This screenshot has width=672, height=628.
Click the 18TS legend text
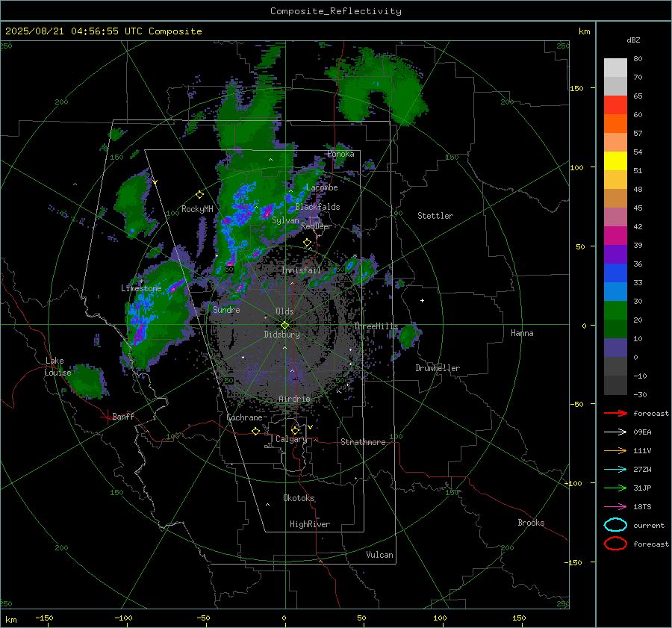642,507
